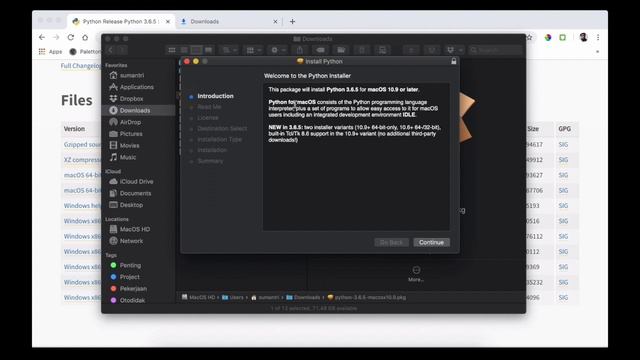Close the Python Release Chrome tab

click(x=168, y=22)
